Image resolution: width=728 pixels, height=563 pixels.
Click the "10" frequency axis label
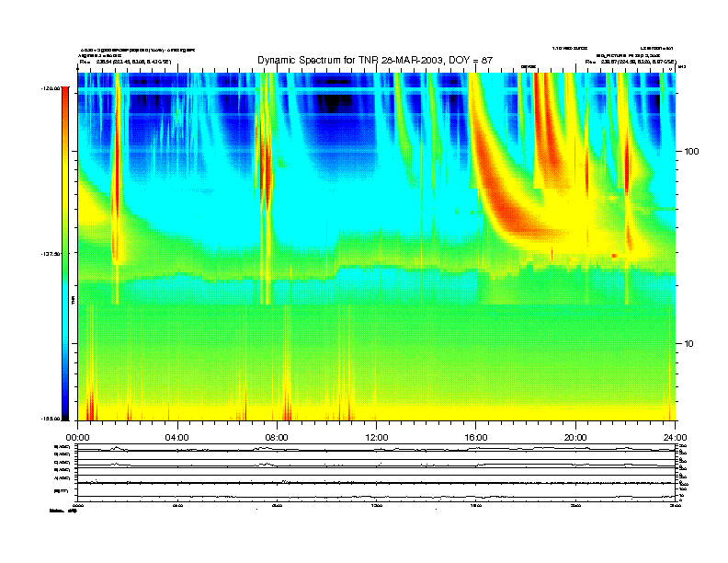coord(689,344)
